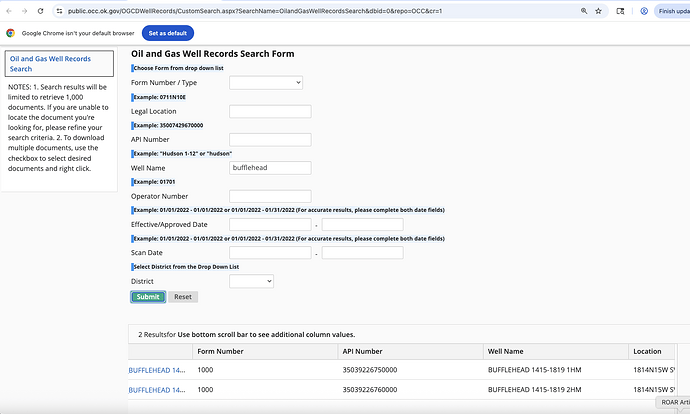Click the Operator Number input field

click(270, 196)
